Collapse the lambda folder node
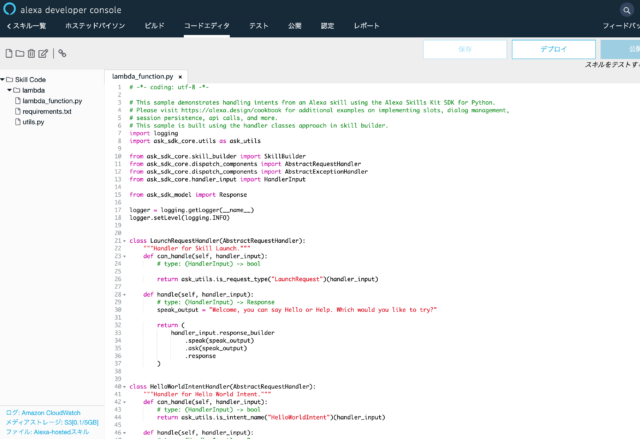The height and width of the screenshot is (439, 640). point(9,90)
